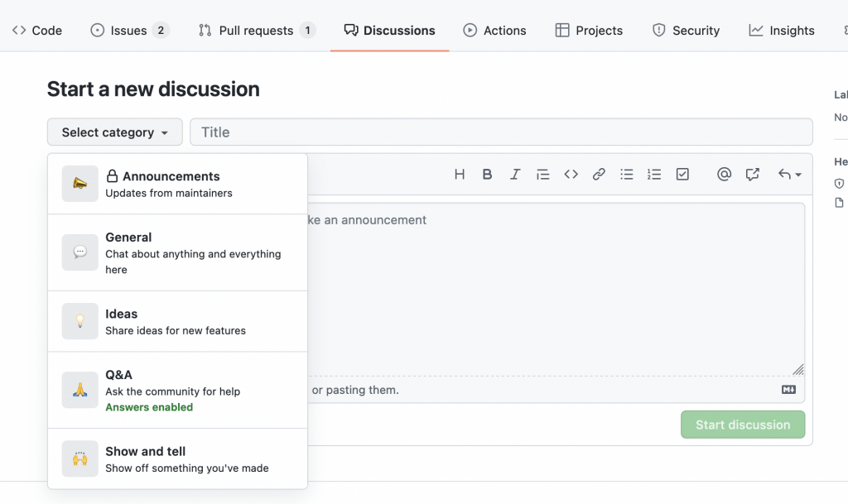
Task: Mention a user with the @ icon
Action: click(x=724, y=174)
